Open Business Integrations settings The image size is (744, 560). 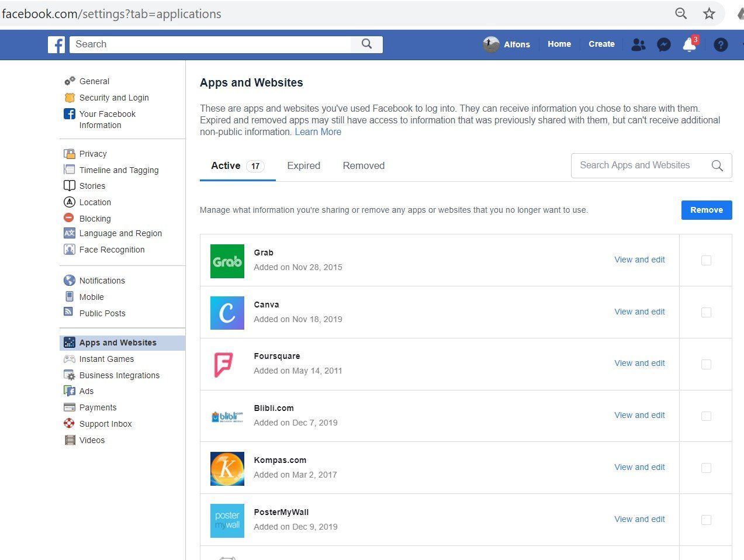coord(119,375)
